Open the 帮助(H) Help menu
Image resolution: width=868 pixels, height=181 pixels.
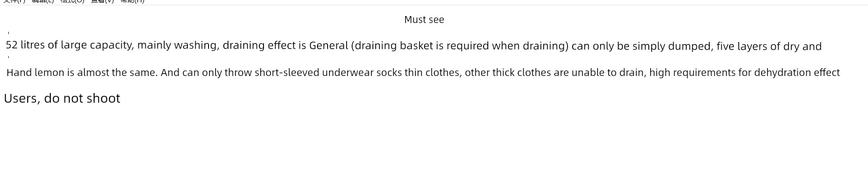pos(132,1)
